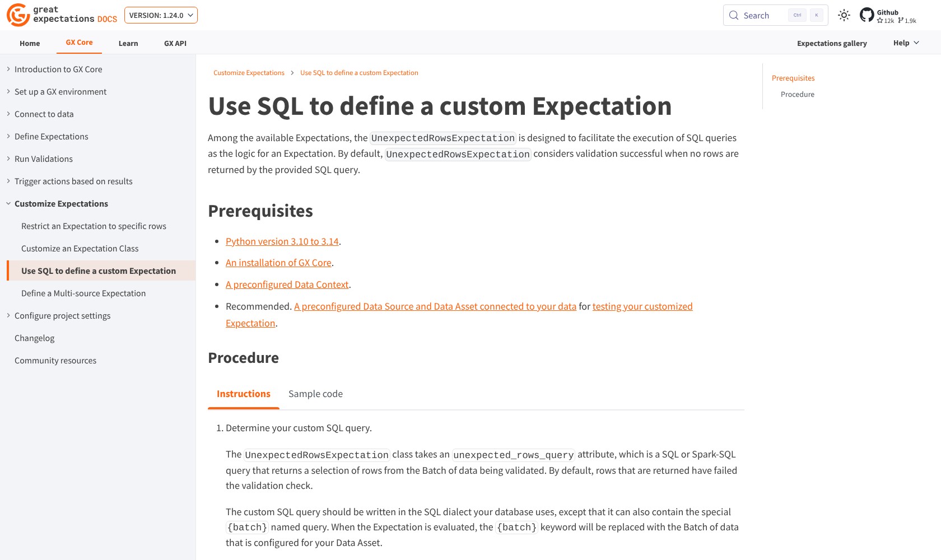The image size is (941, 560).
Task: Open Restrict an Expectation to specific rows
Action: coord(94,226)
